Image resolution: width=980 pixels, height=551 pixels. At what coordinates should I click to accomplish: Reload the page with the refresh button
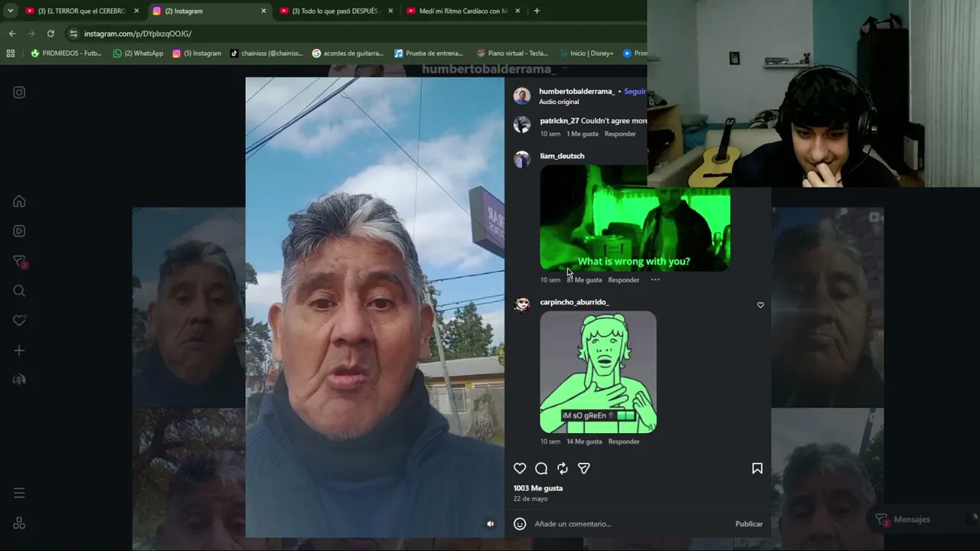pos(51,34)
